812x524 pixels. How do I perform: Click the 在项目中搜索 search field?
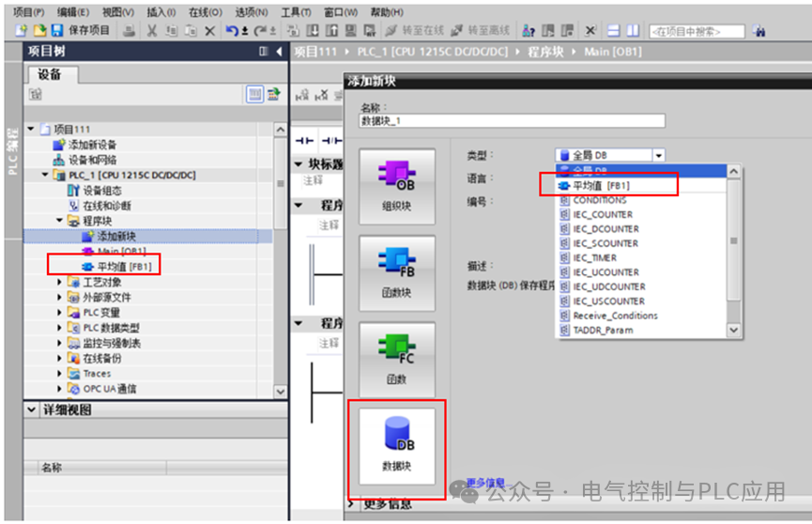(x=697, y=32)
